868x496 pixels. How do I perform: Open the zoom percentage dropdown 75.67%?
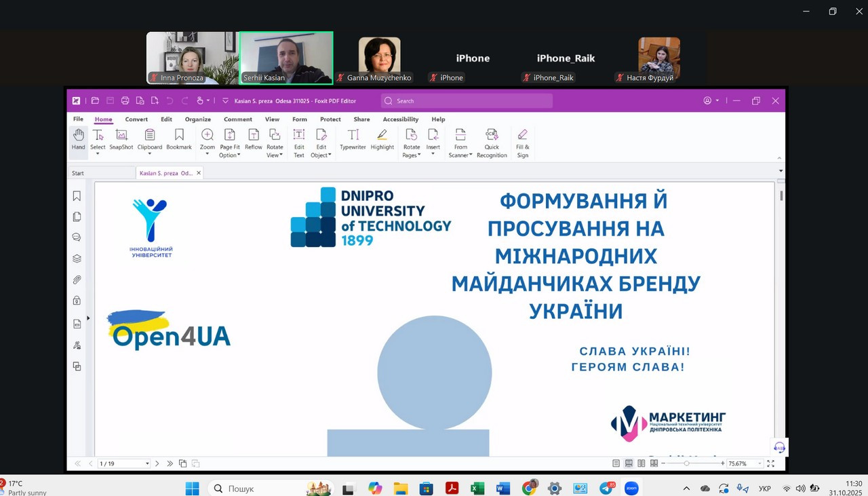759,464
